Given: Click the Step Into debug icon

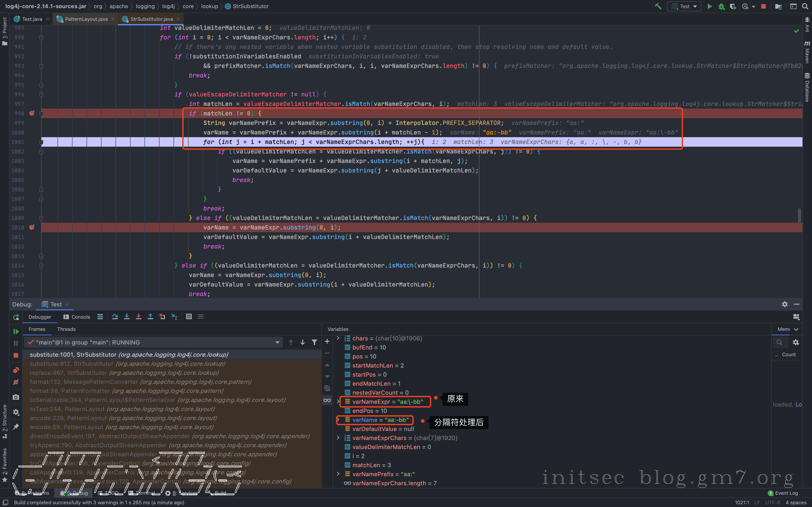Looking at the screenshot, I should [x=127, y=317].
